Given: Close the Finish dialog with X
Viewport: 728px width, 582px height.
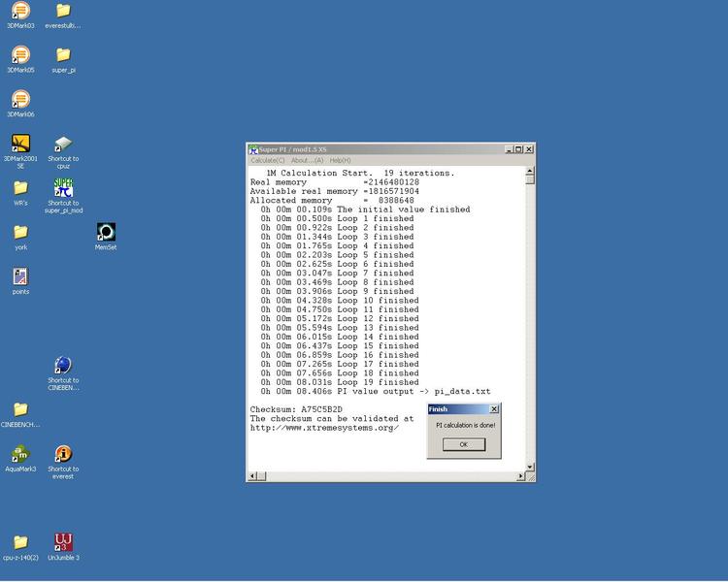Looking at the screenshot, I should pos(494,409).
